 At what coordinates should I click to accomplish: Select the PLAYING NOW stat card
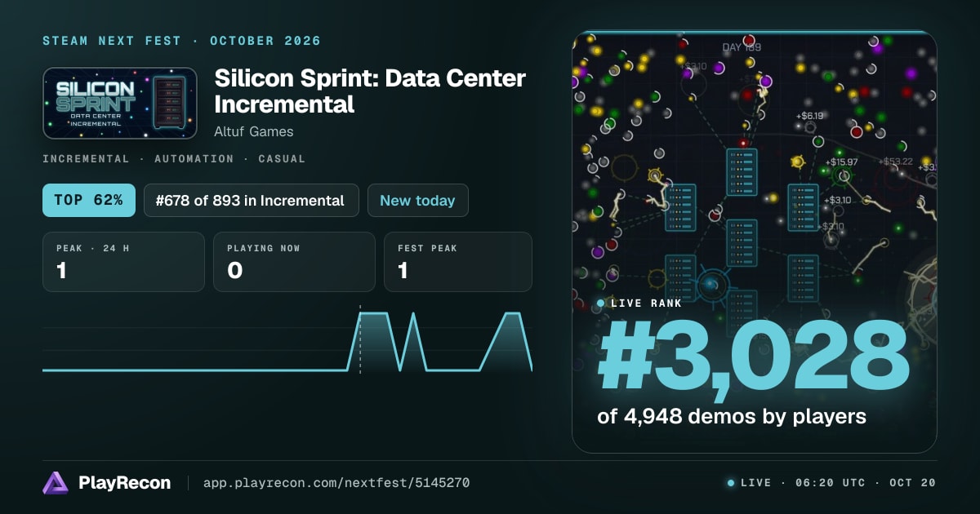coord(294,262)
